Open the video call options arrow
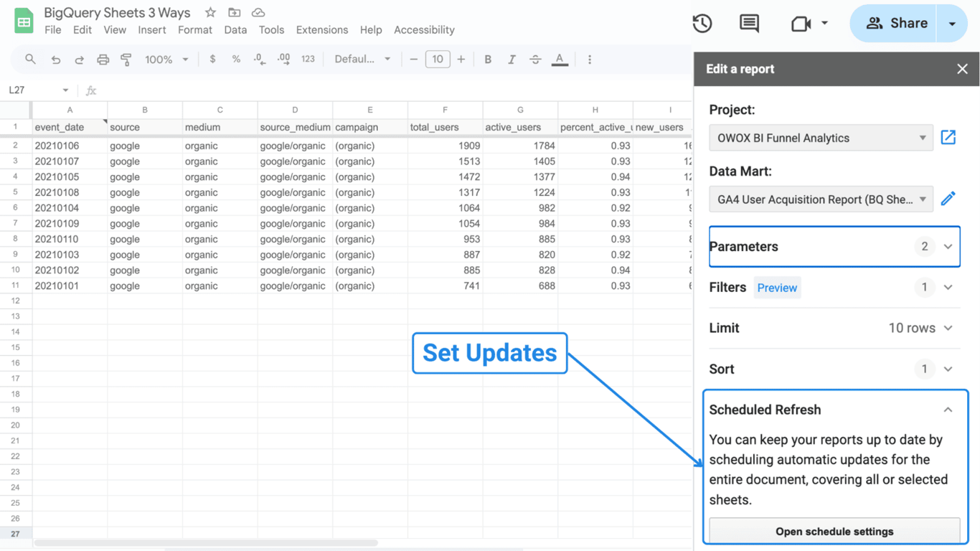Screen dimensions: 980x551 [824, 23]
